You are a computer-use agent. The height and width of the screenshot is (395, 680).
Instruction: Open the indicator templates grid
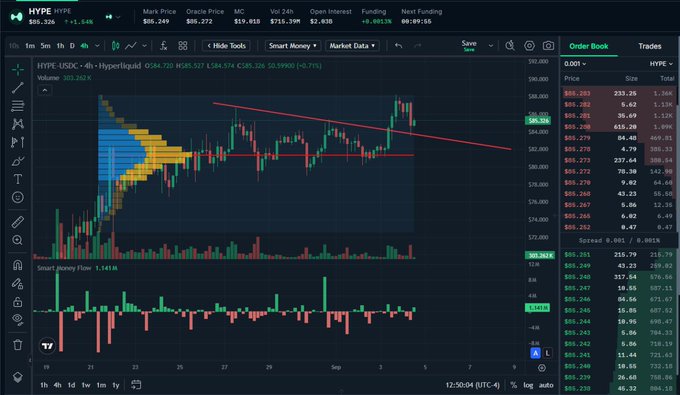tap(183, 46)
